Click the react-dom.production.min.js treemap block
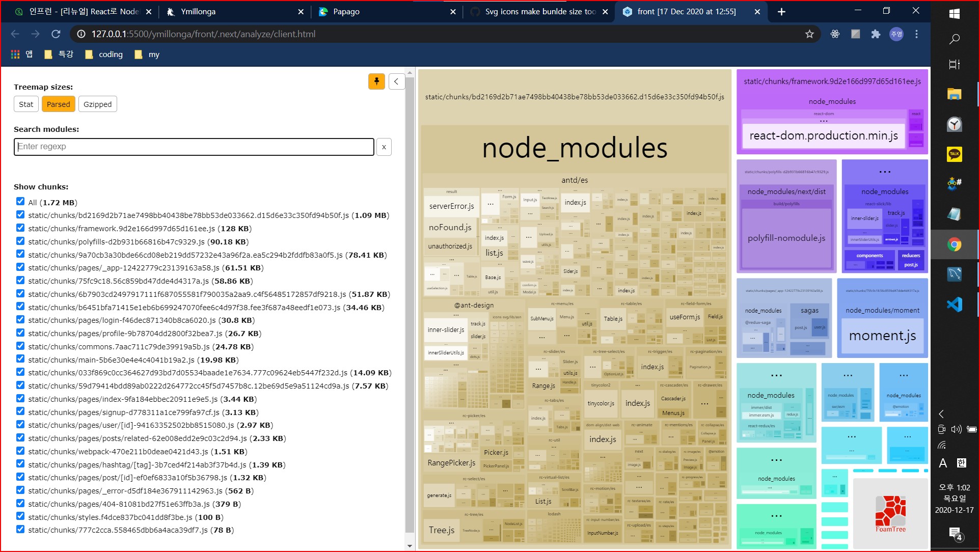This screenshot has width=980, height=552. click(x=824, y=136)
